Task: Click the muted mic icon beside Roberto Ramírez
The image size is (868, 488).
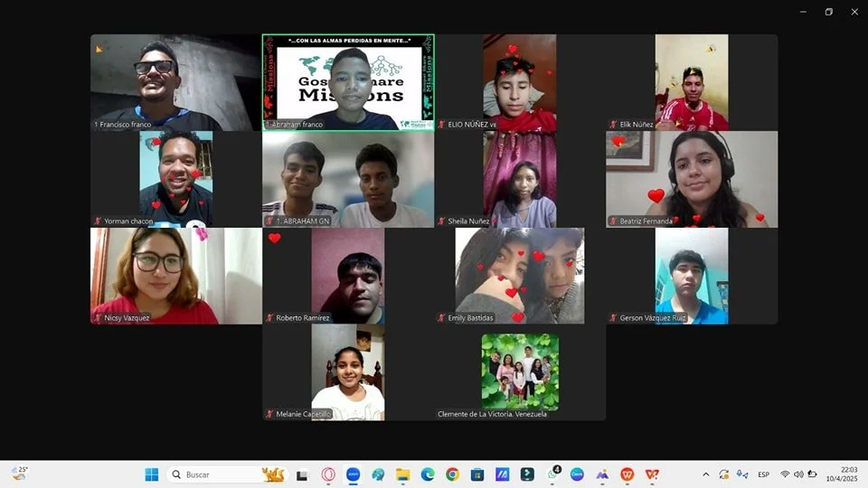Action: [270, 318]
